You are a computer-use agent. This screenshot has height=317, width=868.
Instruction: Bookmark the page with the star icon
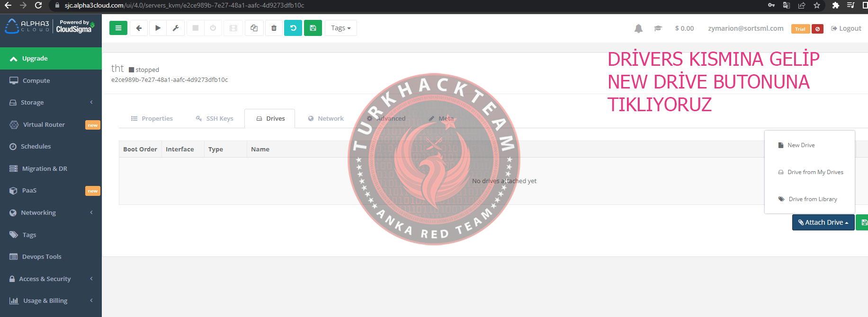pyautogui.click(x=817, y=5)
